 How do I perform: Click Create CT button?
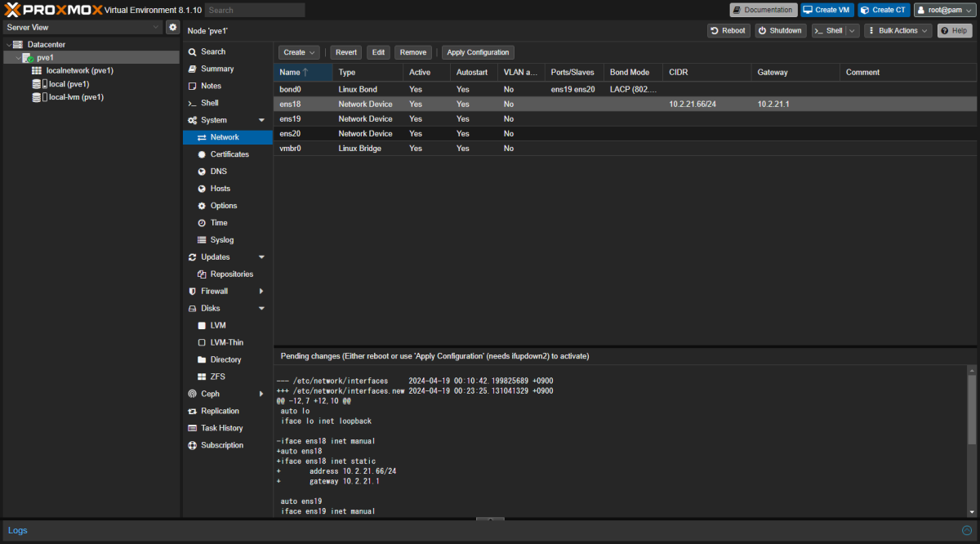pyautogui.click(x=884, y=10)
